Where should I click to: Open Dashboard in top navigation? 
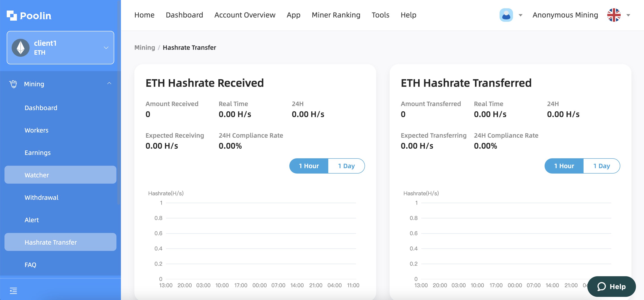[184, 15]
